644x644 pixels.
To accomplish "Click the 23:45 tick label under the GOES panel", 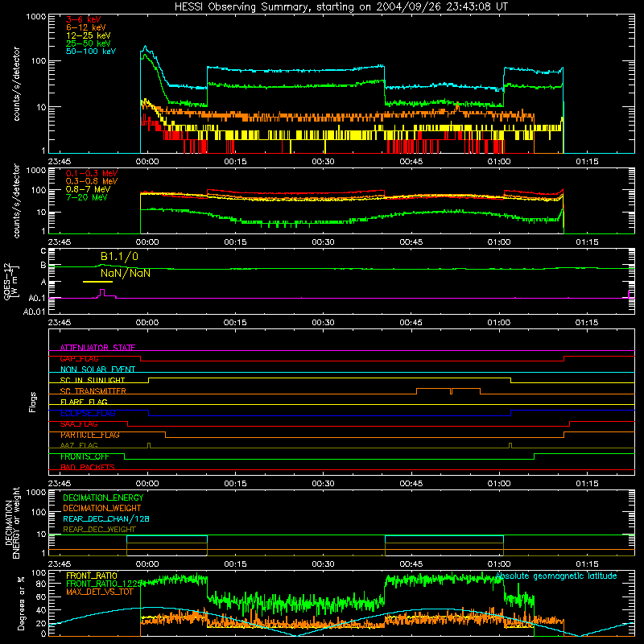I will (59, 323).
